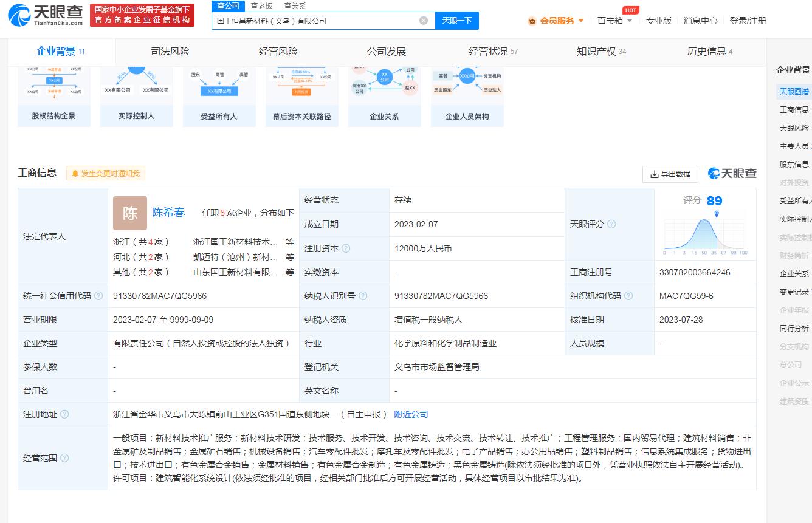Switch to the 查公司 search tab

click(228, 6)
